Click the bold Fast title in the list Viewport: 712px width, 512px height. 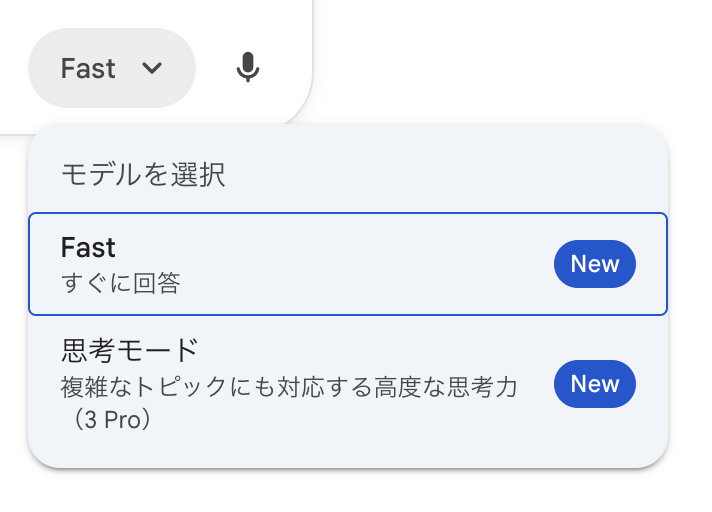point(88,247)
